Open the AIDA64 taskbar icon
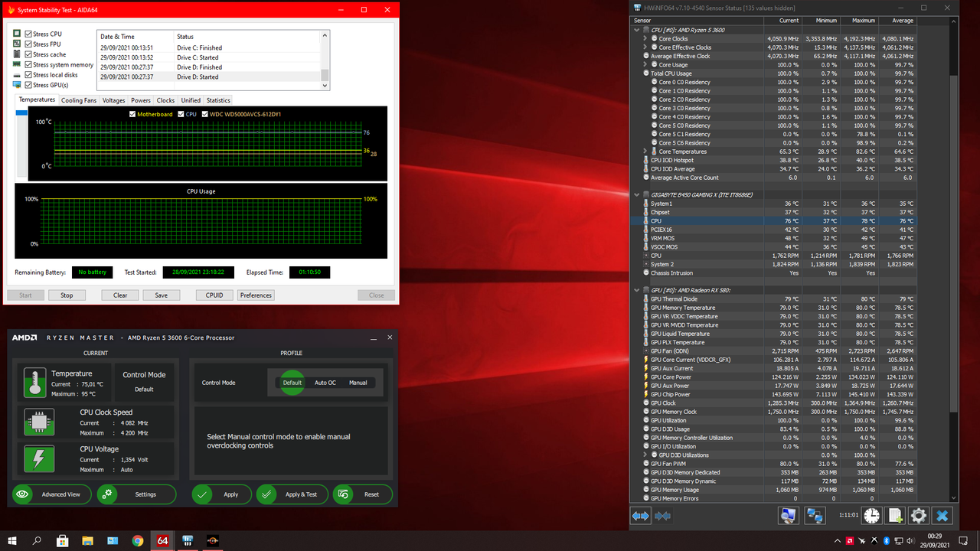This screenshot has width=980, height=551. 162,540
